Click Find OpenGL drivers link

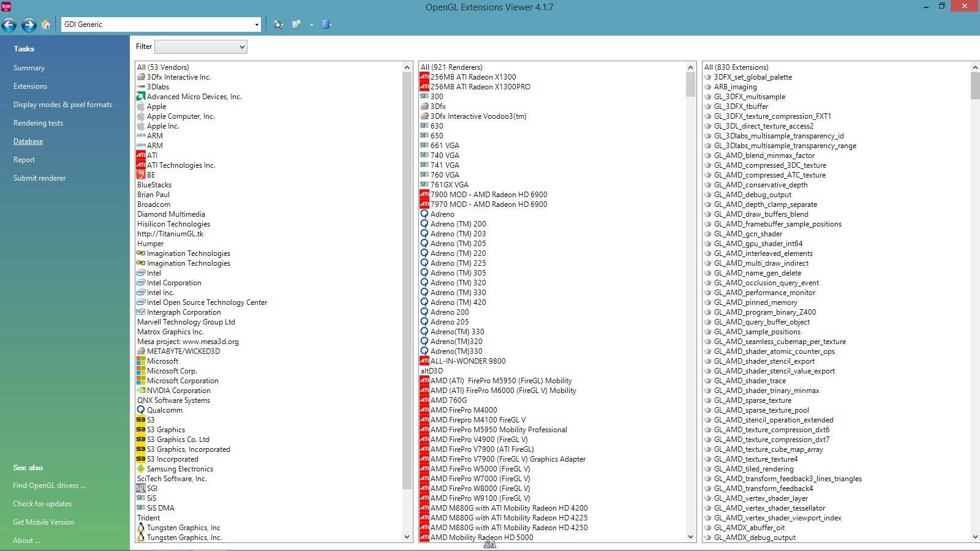49,485
